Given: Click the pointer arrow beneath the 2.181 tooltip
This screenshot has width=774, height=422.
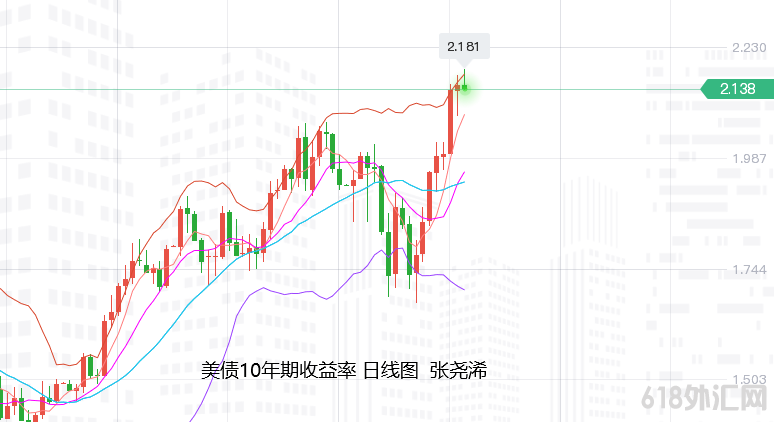Looking at the screenshot, I should pyautogui.click(x=463, y=64).
